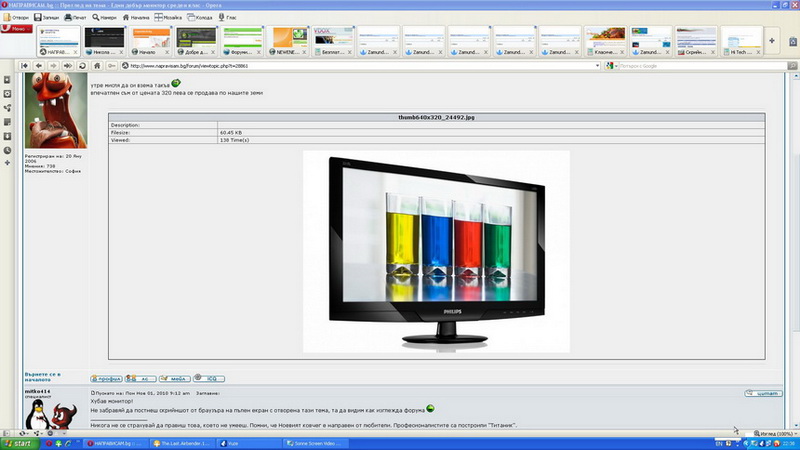The width and height of the screenshot is (800, 450).
Task: Open the address bar history dropdown arrow
Action: point(597,66)
